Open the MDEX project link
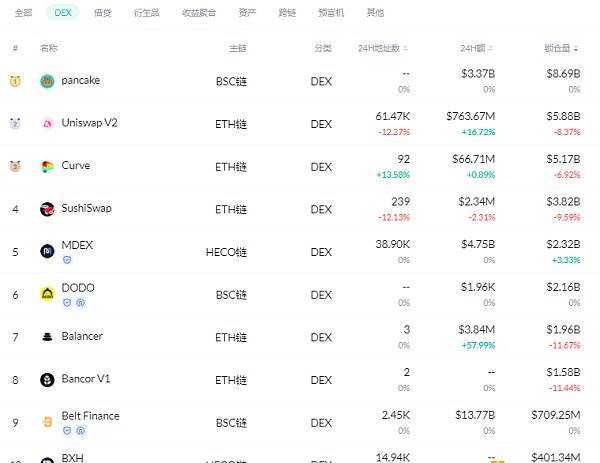600x463 pixels. pyautogui.click(x=77, y=245)
